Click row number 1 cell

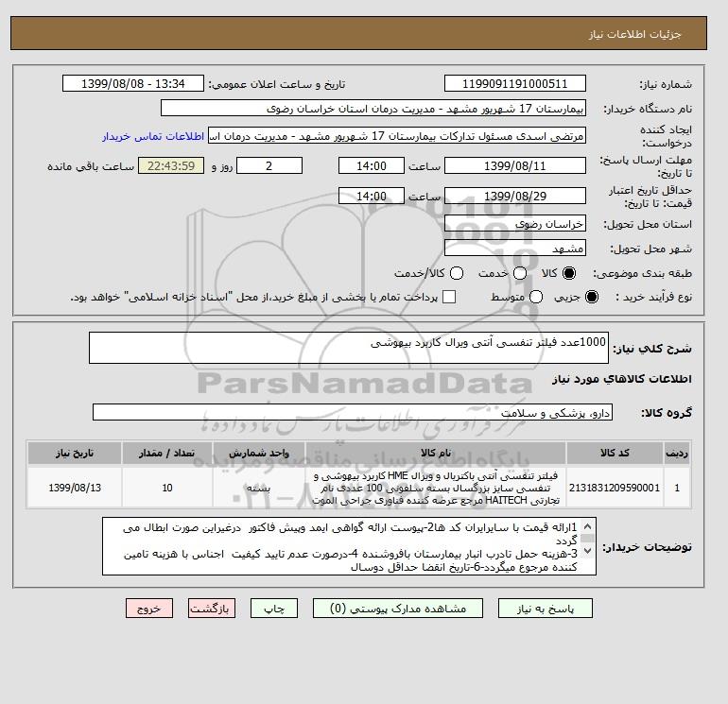tap(677, 488)
